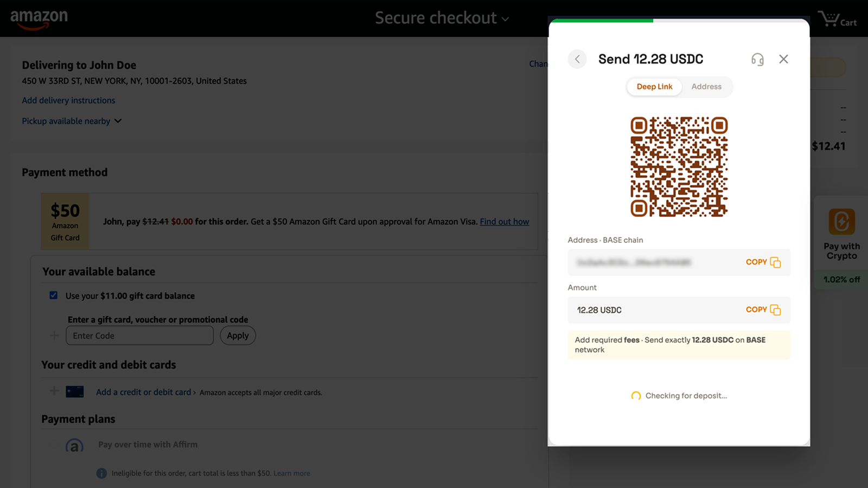
Task: Open the Find out how link
Action: pos(505,222)
